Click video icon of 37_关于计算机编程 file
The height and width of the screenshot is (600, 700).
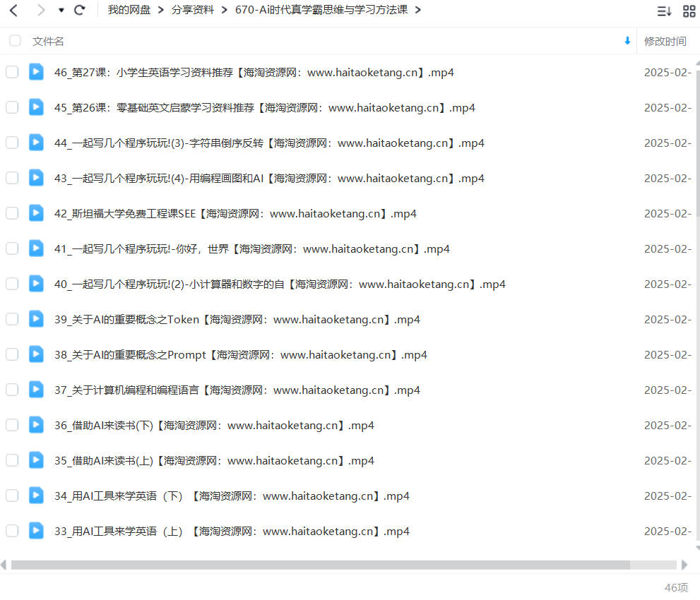click(x=36, y=390)
